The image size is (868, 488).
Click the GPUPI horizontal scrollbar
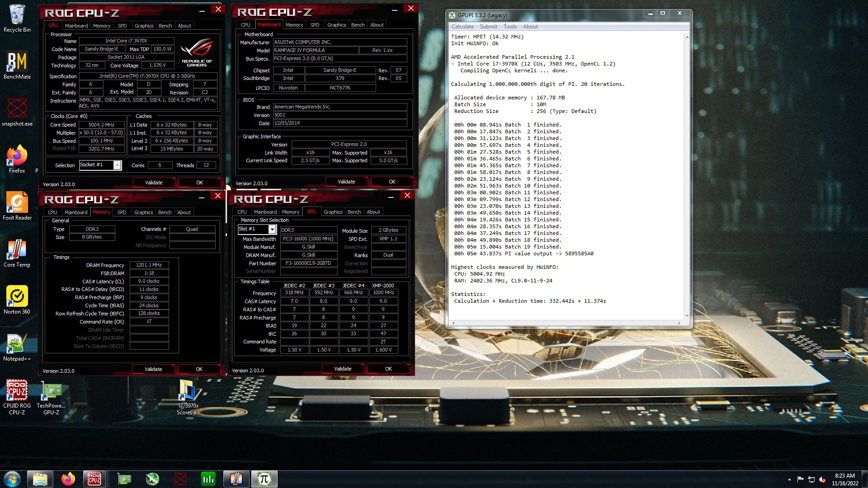[566, 323]
